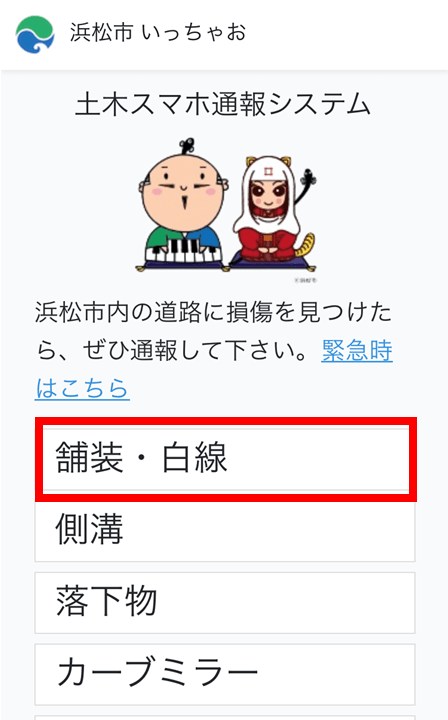Viewport: 448px width, 720px height.
Task: Tap the partially visible button at the bottom
Action: (225, 718)
